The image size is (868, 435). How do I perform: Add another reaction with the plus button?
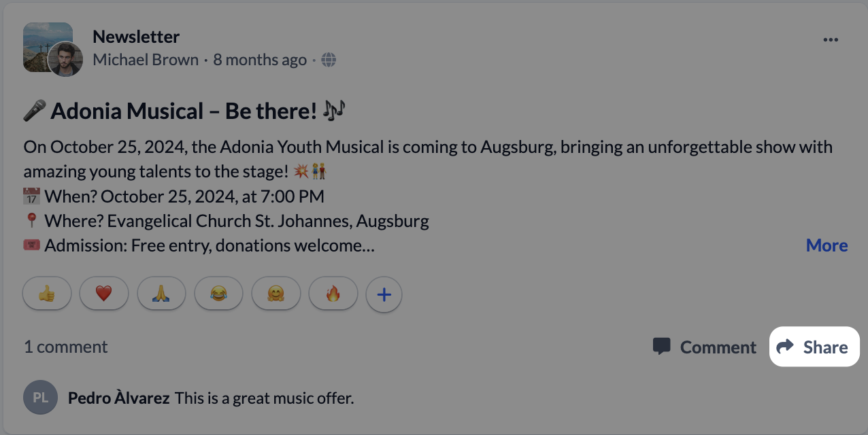pyautogui.click(x=384, y=294)
